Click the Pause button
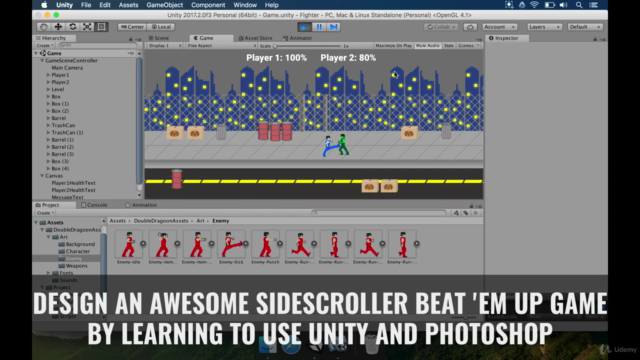 pos(319,27)
